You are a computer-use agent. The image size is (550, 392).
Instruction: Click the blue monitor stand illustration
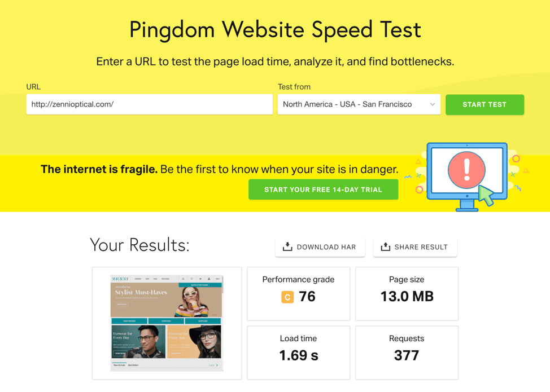pyautogui.click(x=467, y=206)
